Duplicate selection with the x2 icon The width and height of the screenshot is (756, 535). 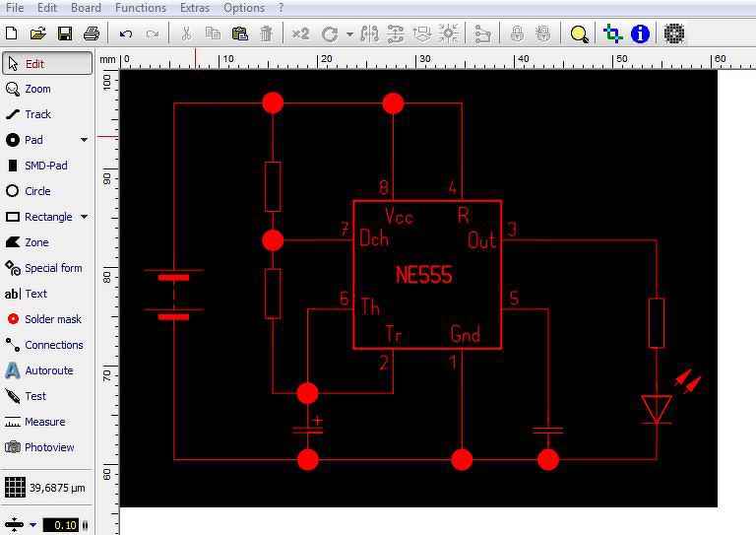300,33
